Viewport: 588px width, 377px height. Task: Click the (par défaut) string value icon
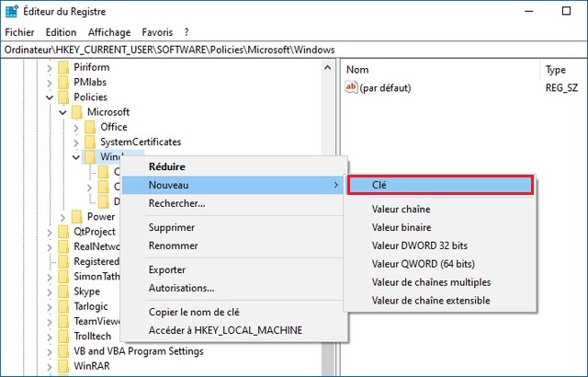click(x=350, y=87)
